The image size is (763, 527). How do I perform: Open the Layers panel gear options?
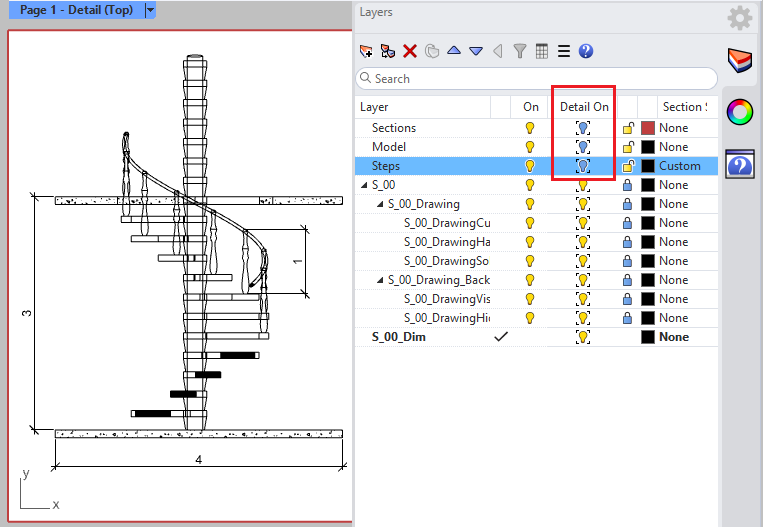point(739,17)
